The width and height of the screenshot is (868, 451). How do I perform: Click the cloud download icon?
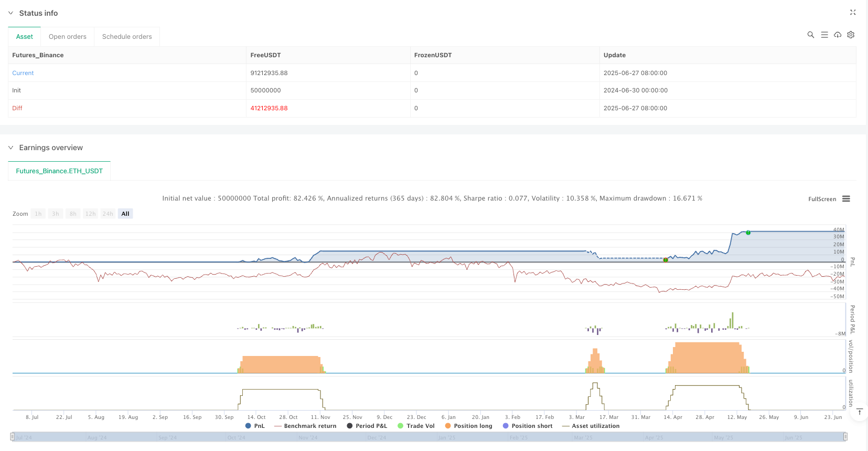[x=838, y=35]
